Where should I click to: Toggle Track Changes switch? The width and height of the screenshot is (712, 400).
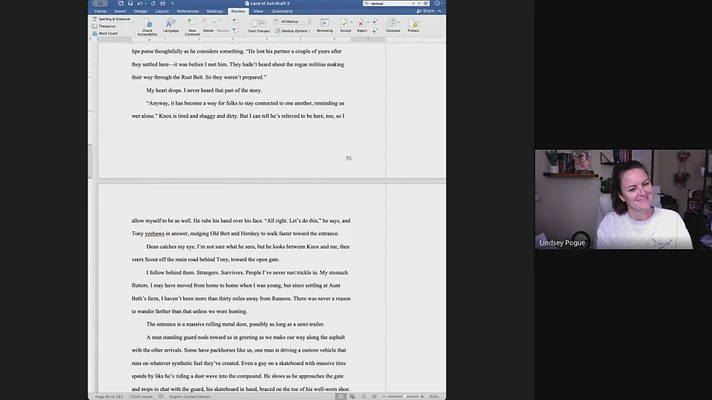coord(258,23)
